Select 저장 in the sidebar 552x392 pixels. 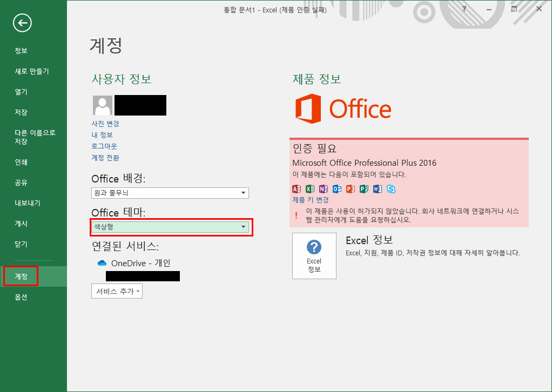coord(21,112)
